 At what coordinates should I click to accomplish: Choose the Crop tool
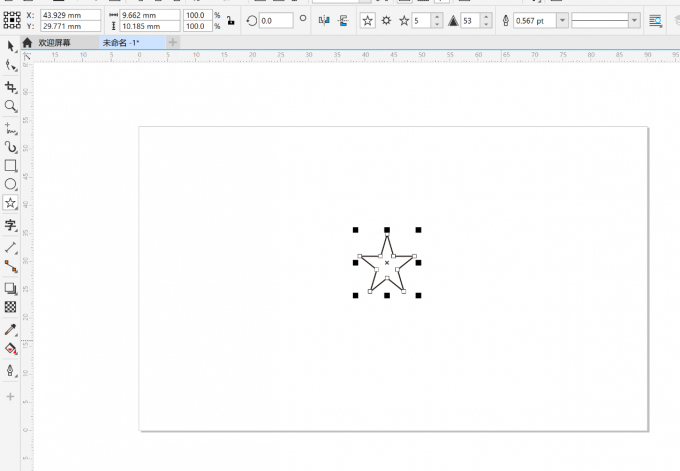tap(11, 86)
